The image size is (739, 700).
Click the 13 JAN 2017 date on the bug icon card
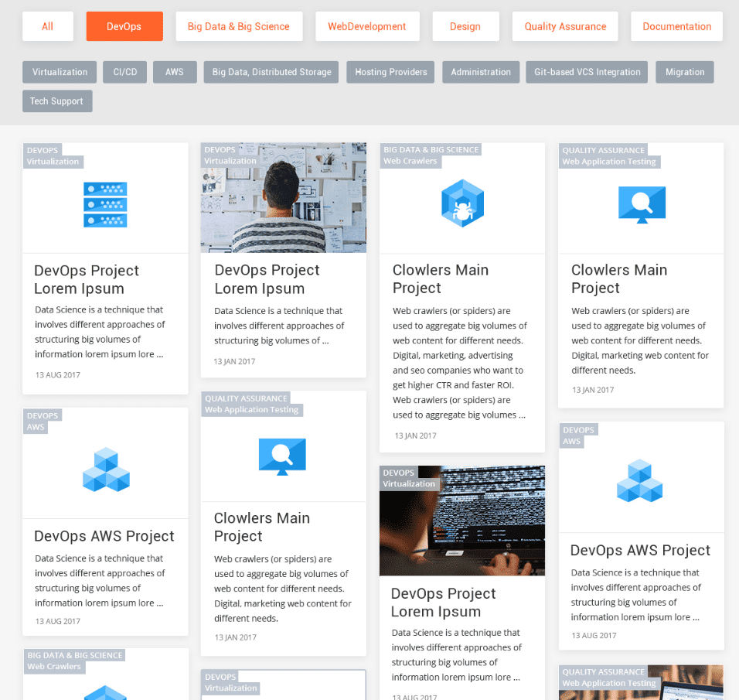[415, 435]
